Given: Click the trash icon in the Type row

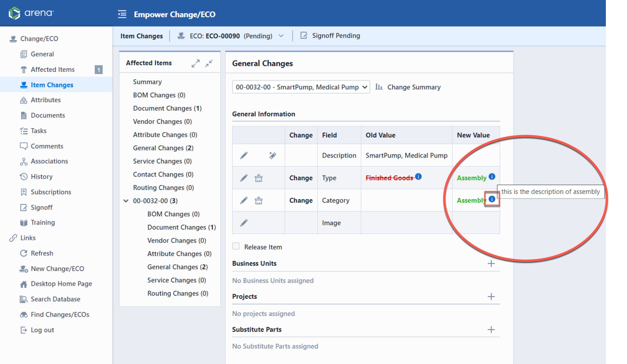Looking at the screenshot, I should click(258, 178).
